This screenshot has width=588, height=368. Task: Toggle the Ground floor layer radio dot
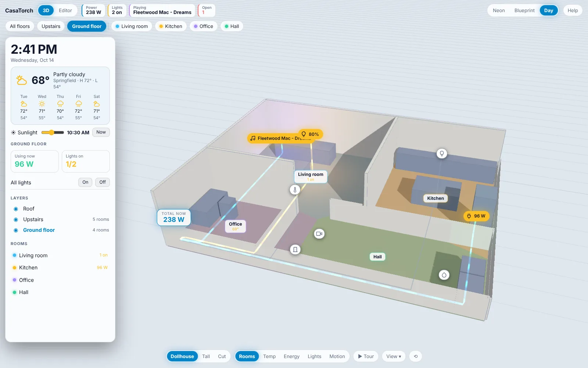point(16,230)
